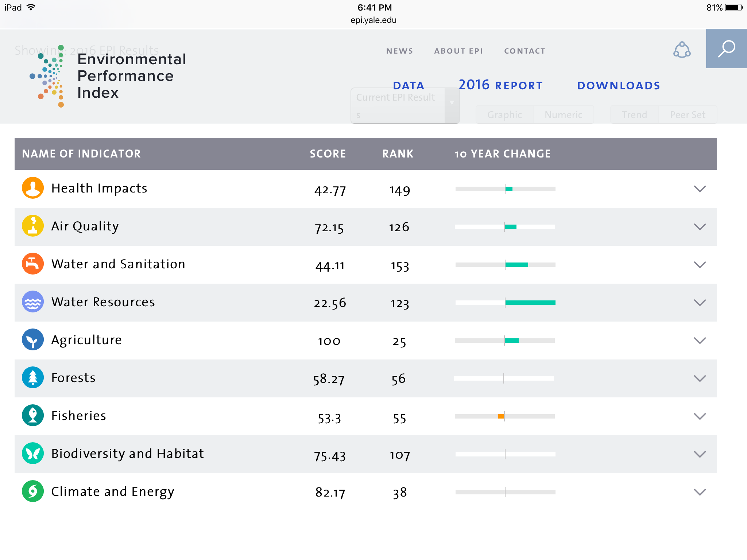Click the Water Resources 10 year change bar
The height and width of the screenshot is (560, 747).
pyautogui.click(x=506, y=303)
